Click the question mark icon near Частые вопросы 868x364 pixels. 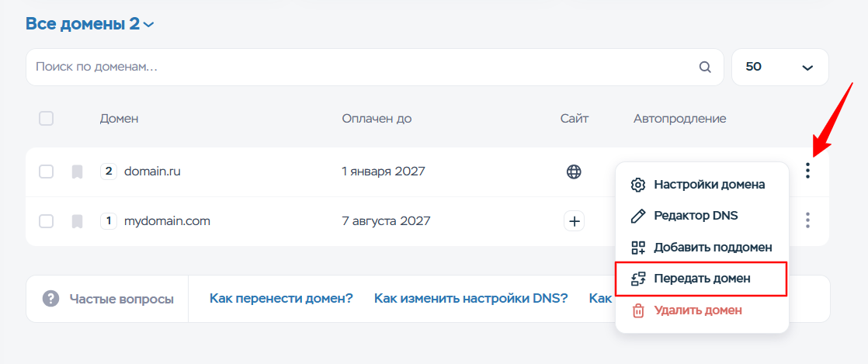click(51, 299)
